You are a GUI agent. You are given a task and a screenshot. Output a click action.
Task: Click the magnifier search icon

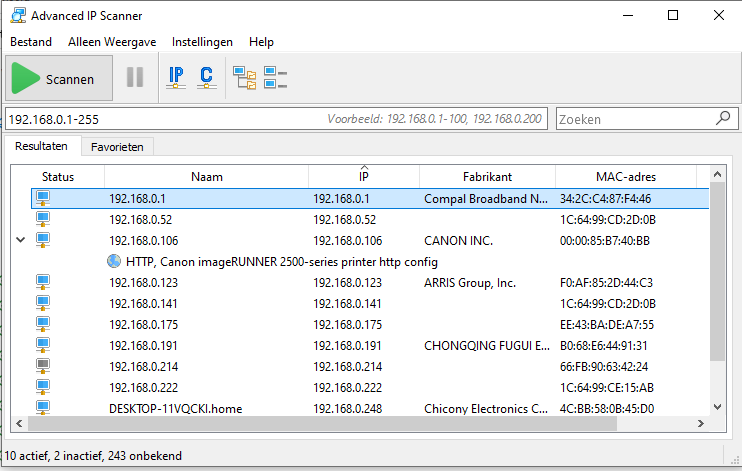(x=723, y=118)
